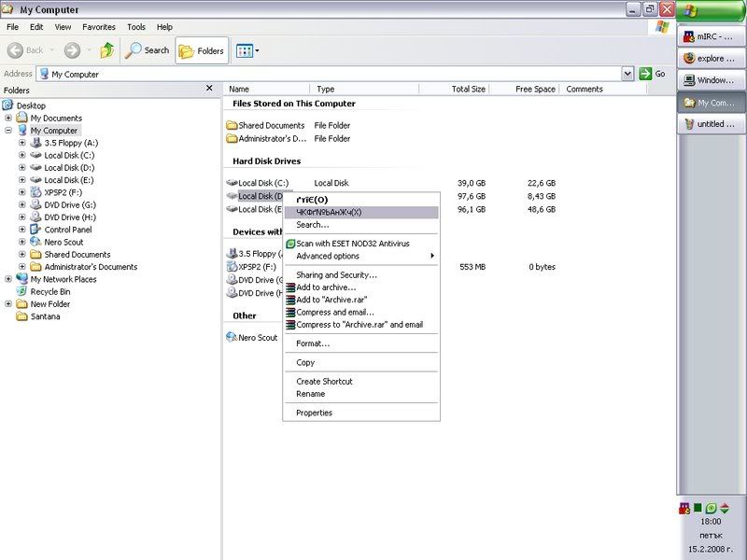Close the Folders pane with X
Viewport: 747px width, 560px height.
(x=209, y=89)
